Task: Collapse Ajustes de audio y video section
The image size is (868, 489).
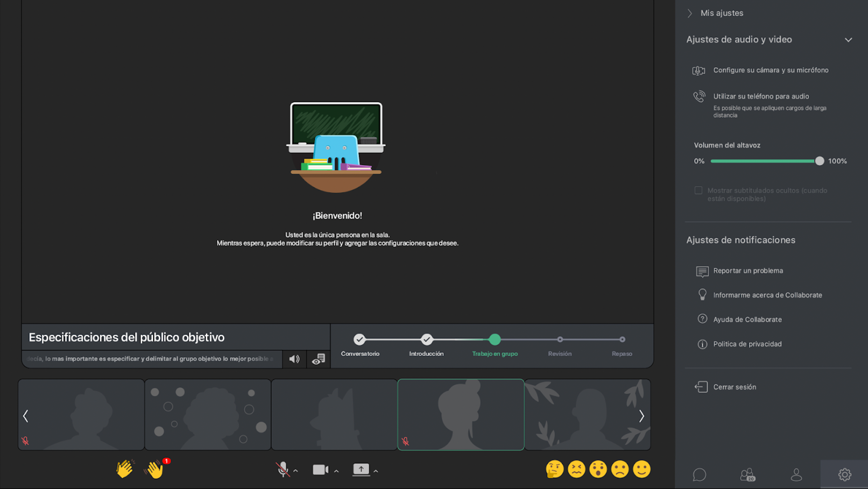Action: (x=848, y=40)
